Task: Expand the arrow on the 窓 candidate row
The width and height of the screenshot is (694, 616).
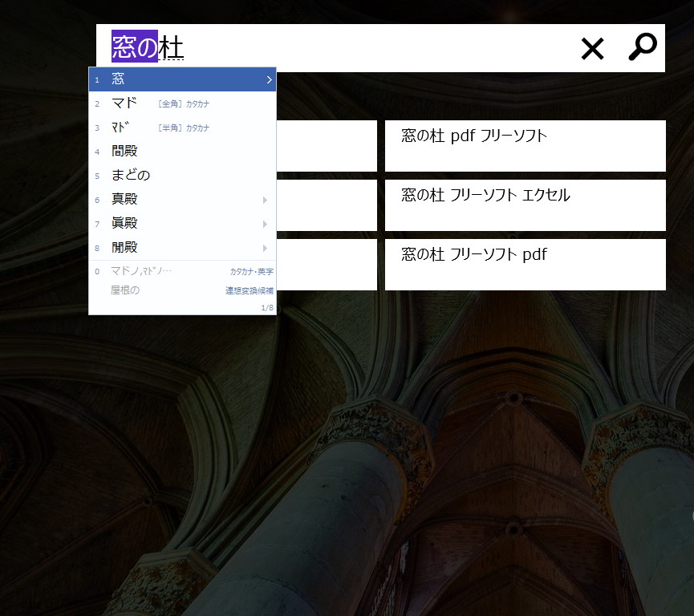Action: tap(270, 79)
